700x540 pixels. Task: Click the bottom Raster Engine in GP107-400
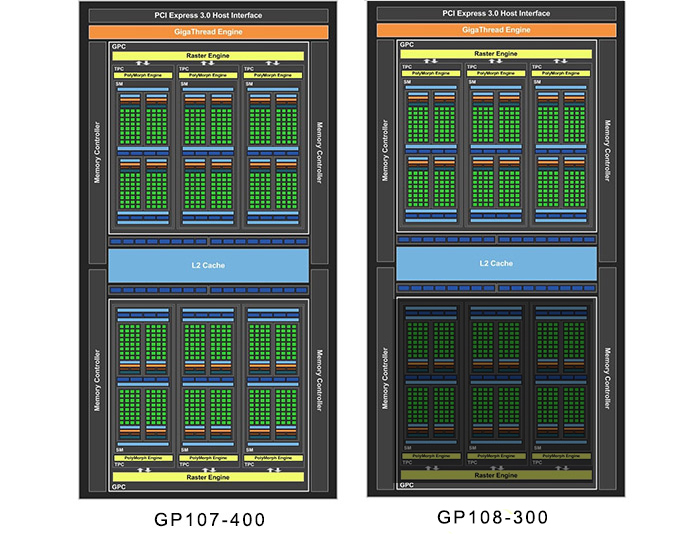pyautogui.click(x=208, y=477)
